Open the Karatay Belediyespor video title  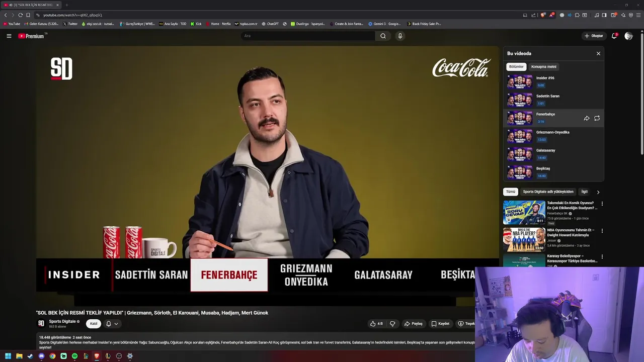coord(573,258)
